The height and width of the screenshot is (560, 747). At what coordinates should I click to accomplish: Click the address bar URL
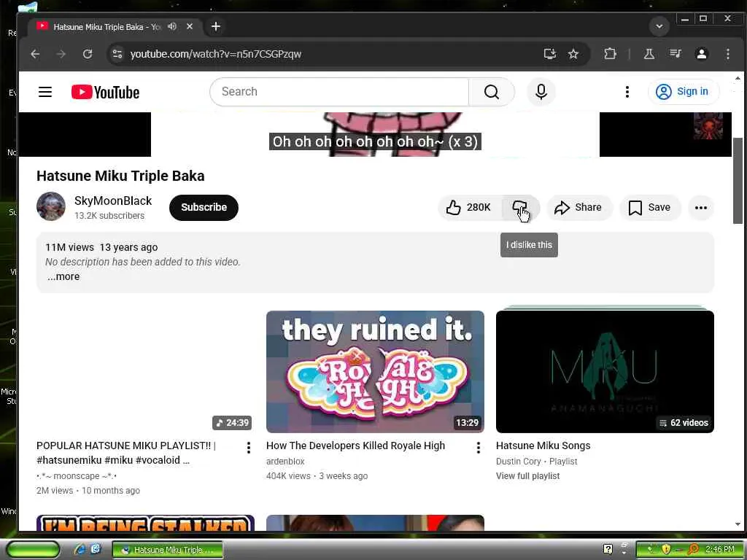(216, 54)
